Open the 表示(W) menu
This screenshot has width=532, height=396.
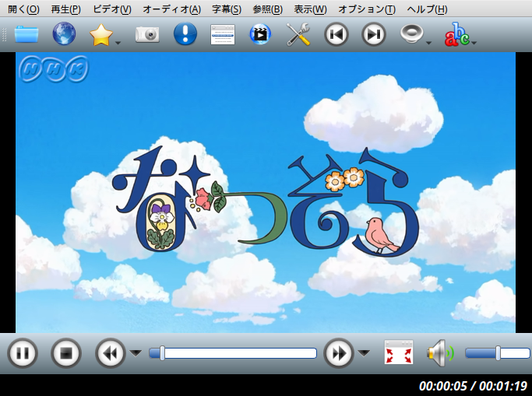[x=310, y=9]
